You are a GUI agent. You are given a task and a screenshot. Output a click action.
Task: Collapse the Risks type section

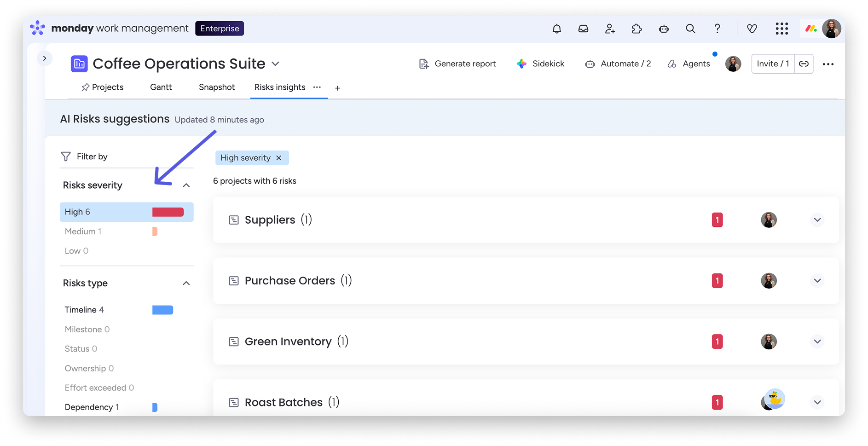tap(186, 283)
